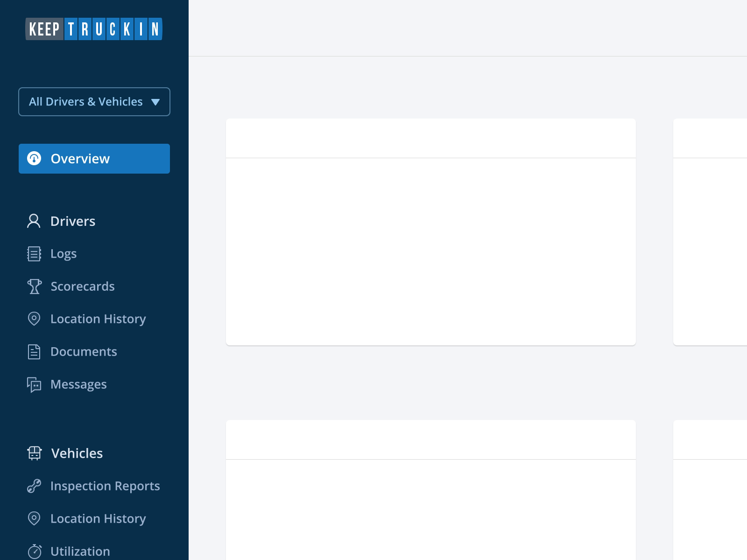Image resolution: width=747 pixels, height=560 pixels.
Task: Open Location History under Vehicles
Action: (98, 519)
